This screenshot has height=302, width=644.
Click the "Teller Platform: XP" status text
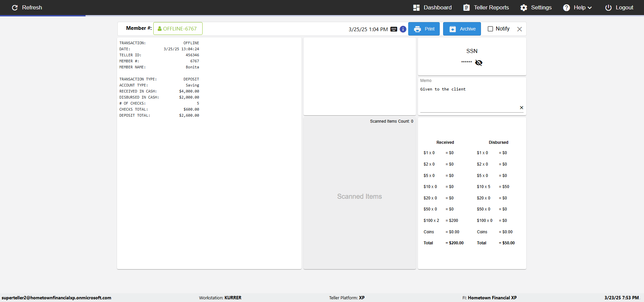click(x=347, y=298)
